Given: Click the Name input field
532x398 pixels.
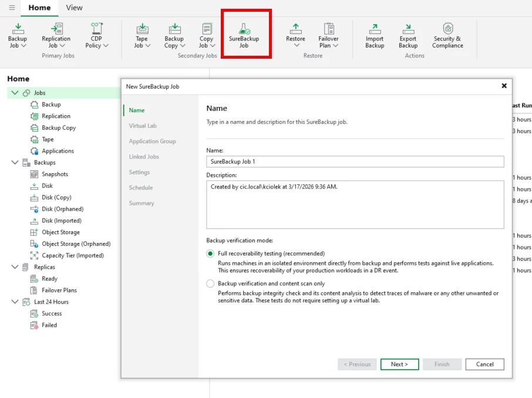Looking at the screenshot, I should click(x=355, y=161).
